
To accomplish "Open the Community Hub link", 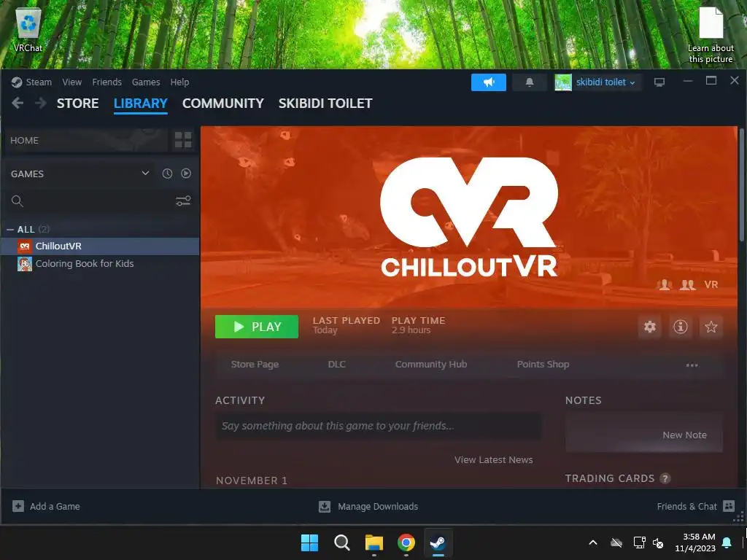I will [430, 365].
